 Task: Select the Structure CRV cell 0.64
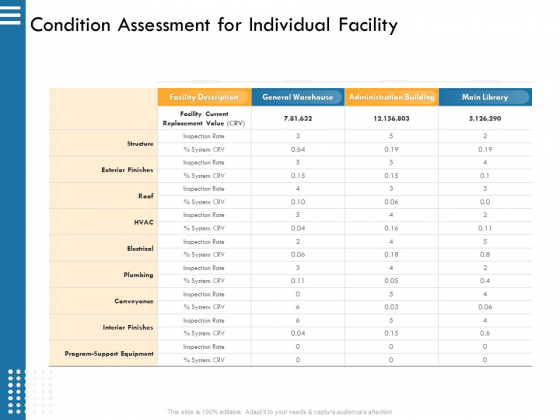[x=298, y=150]
